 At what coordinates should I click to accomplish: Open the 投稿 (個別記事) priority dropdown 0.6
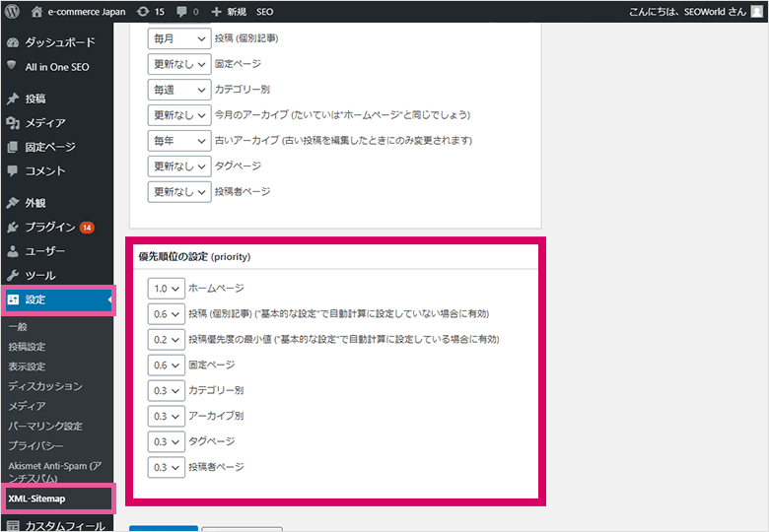pos(167,314)
